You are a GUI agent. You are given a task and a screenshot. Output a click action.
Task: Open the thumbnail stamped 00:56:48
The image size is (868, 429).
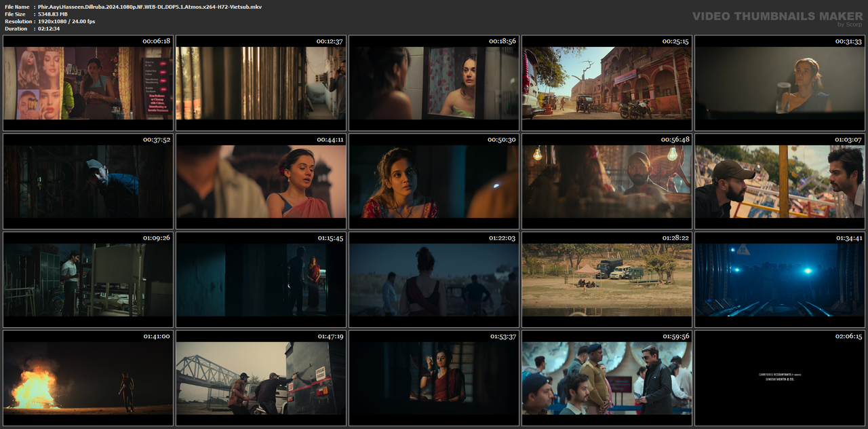(x=607, y=181)
